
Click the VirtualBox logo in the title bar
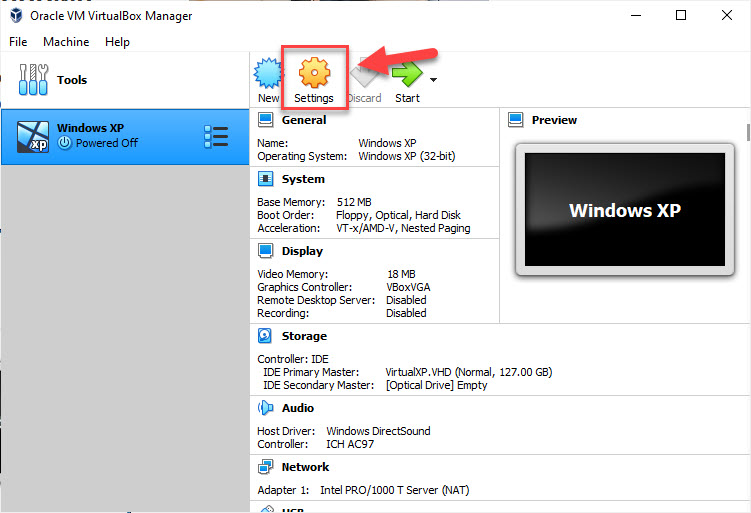(x=16, y=15)
